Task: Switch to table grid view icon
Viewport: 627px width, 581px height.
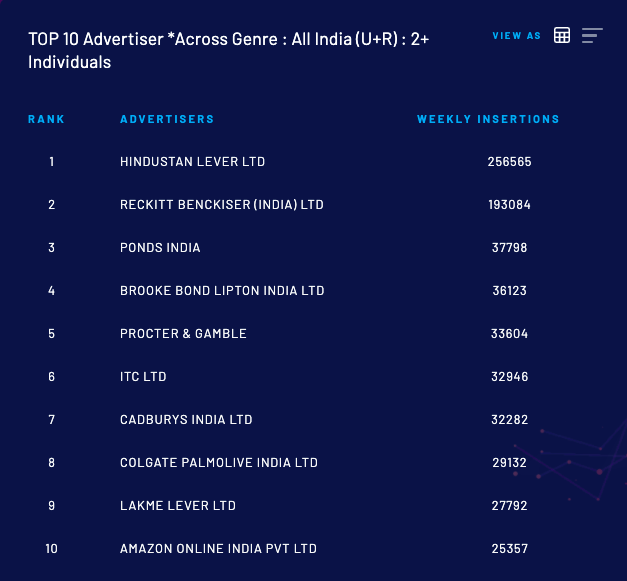Action: point(562,35)
